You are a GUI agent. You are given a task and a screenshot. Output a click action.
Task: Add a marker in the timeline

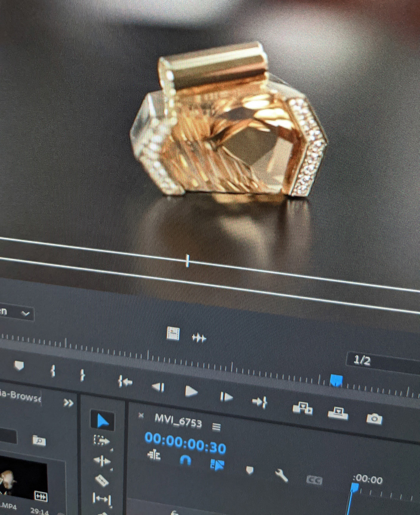[x=250, y=470]
